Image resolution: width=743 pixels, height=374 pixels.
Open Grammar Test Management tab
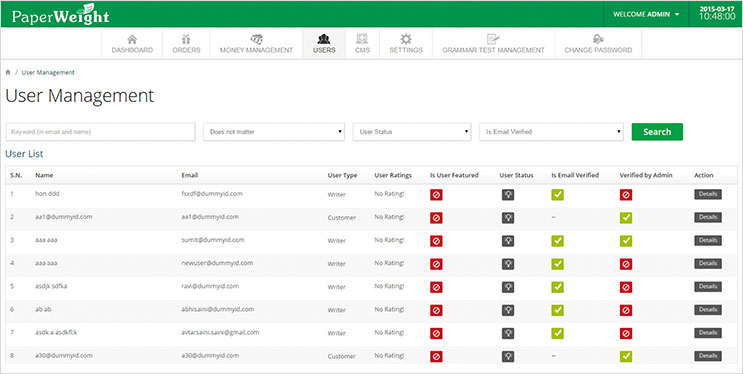[493, 44]
